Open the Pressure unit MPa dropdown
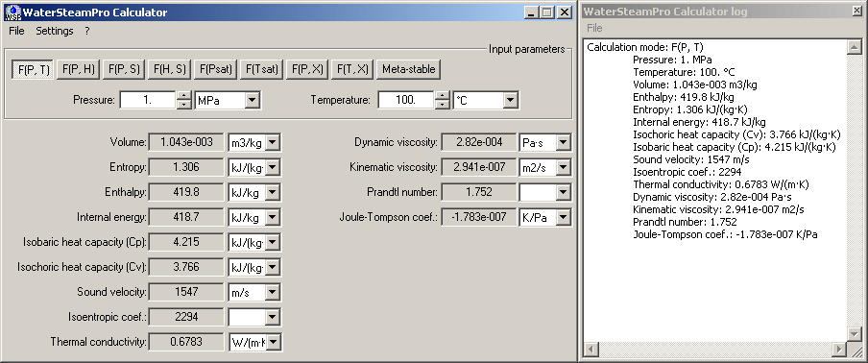The width and height of the screenshot is (868, 363). pyautogui.click(x=253, y=100)
